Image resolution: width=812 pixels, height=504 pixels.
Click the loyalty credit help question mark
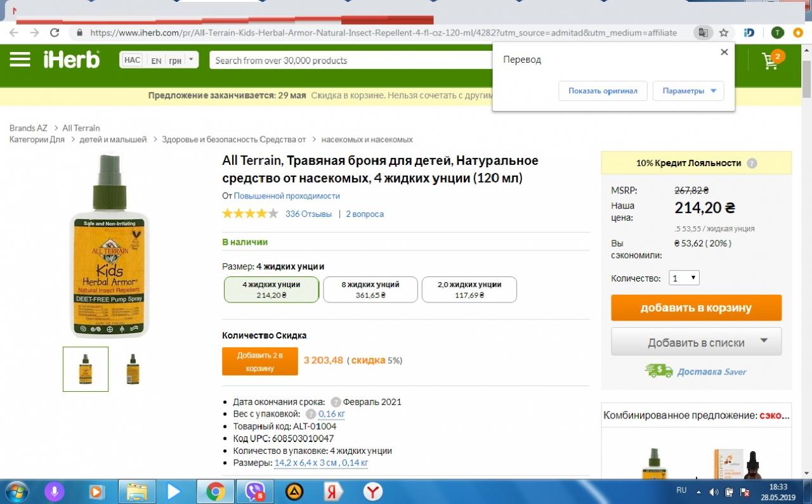tap(752, 163)
